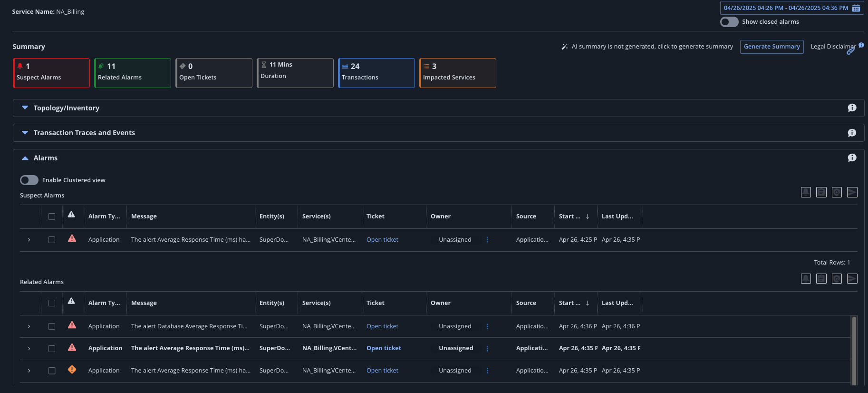868x393 pixels.
Task: Expand the orange warning alarm row chevron
Action: coord(29,371)
